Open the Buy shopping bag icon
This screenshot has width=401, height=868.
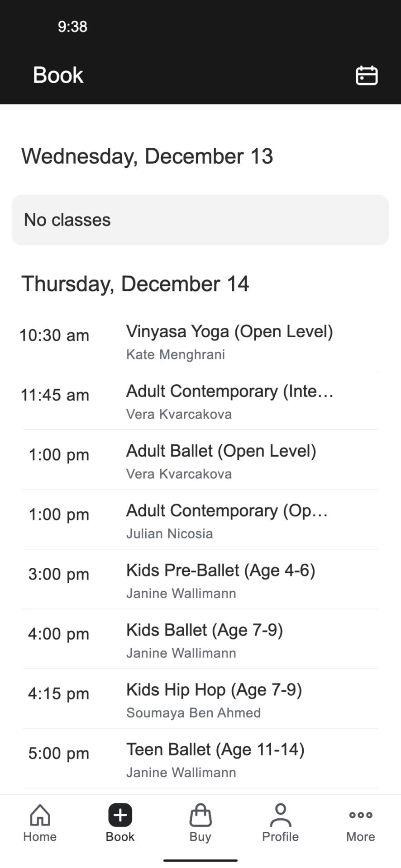click(200, 815)
